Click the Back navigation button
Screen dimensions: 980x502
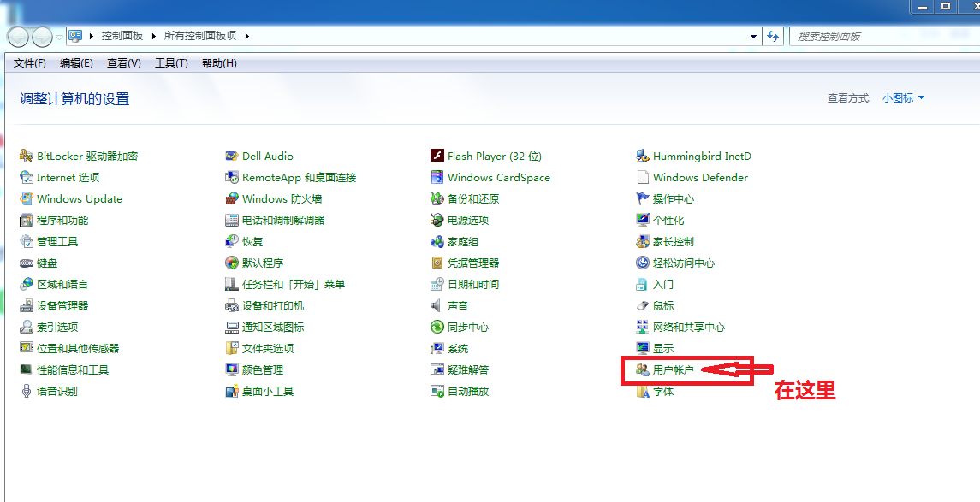(x=19, y=37)
